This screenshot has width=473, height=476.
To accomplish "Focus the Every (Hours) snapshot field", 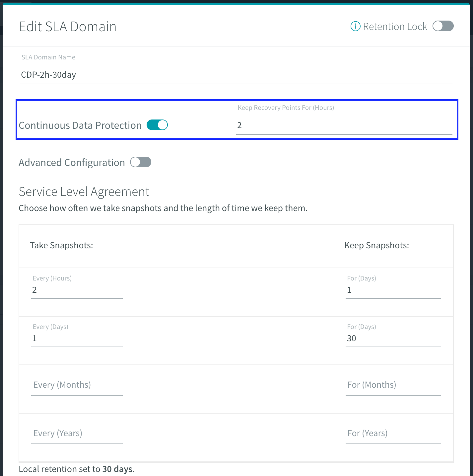I will pos(77,290).
